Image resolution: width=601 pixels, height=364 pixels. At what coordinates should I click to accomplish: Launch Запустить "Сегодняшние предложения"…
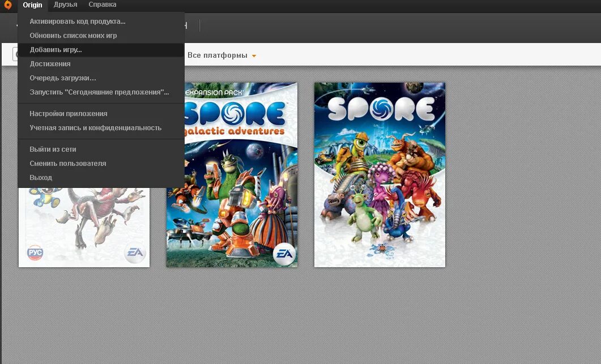(x=101, y=92)
